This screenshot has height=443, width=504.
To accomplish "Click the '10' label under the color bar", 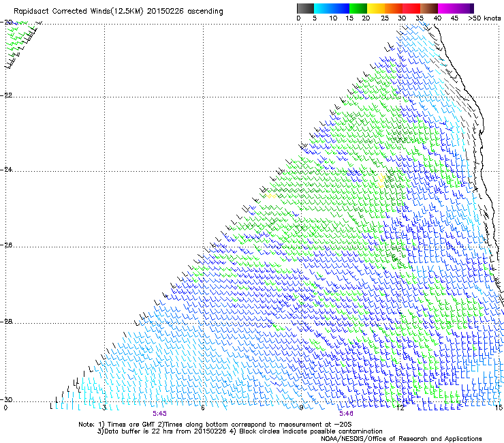I will 333,18.
